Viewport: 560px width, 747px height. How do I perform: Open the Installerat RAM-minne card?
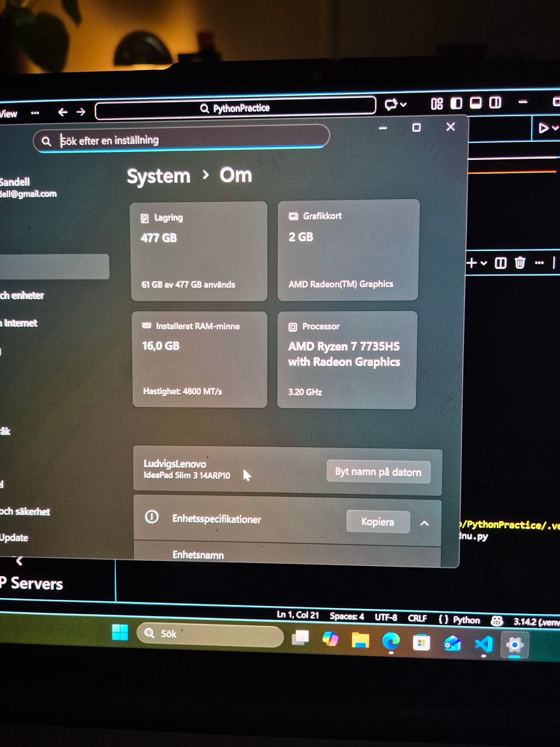click(x=199, y=359)
